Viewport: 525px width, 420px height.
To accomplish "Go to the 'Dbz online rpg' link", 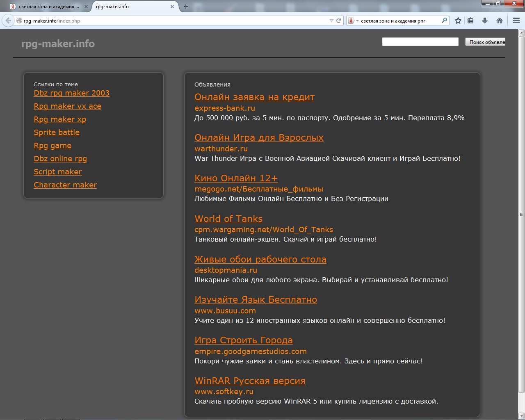I will [x=60, y=159].
